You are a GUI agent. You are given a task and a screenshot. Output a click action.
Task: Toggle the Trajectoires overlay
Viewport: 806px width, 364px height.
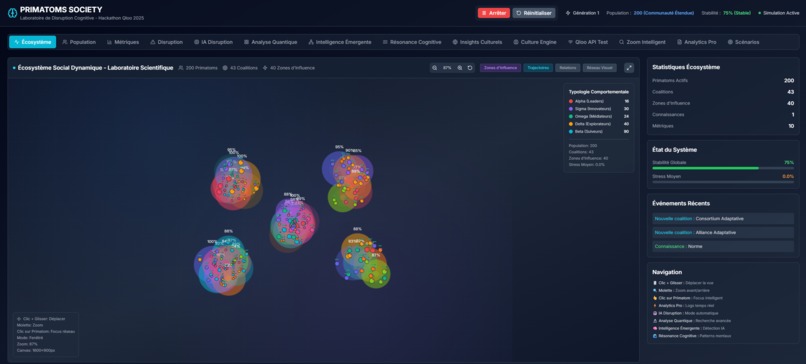[538, 68]
